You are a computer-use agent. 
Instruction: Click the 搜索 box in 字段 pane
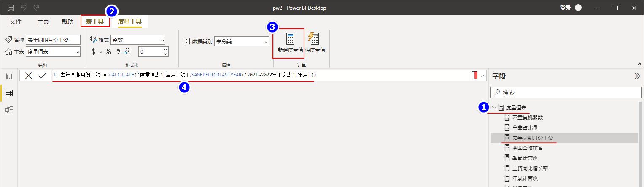point(566,92)
